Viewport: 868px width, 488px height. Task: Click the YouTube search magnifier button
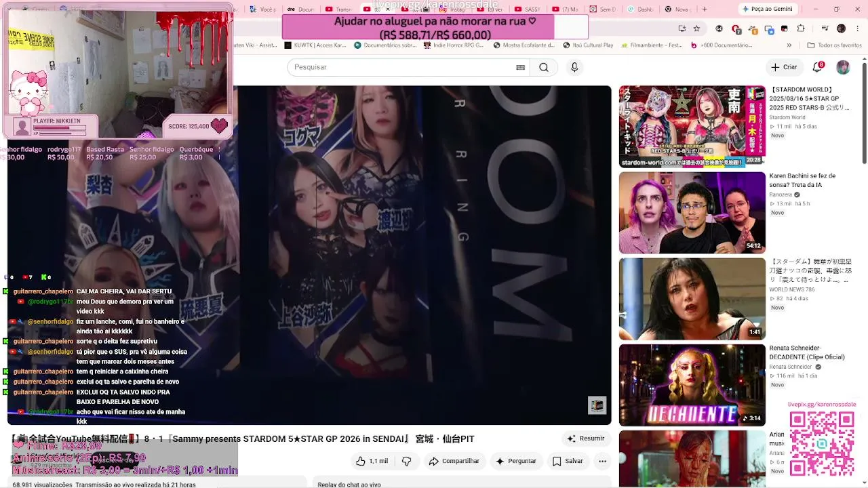click(544, 67)
